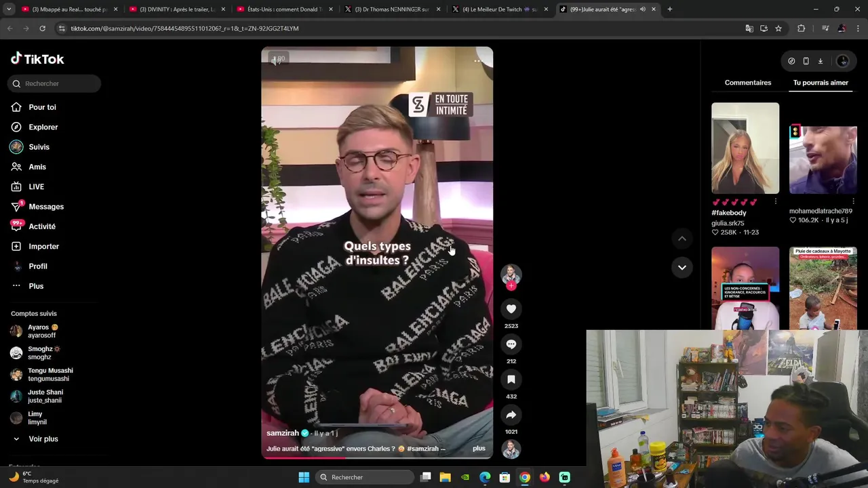Screen dimensions: 868x488
Task: Reload the page in Chrome
Action: click(42, 28)
